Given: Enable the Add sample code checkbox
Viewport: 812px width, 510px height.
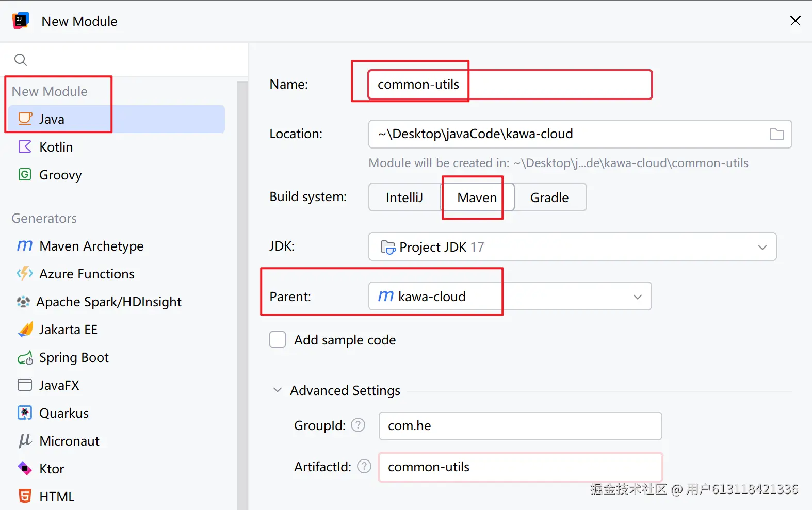Looking at the screenshot, I should [x=278, y=339].
